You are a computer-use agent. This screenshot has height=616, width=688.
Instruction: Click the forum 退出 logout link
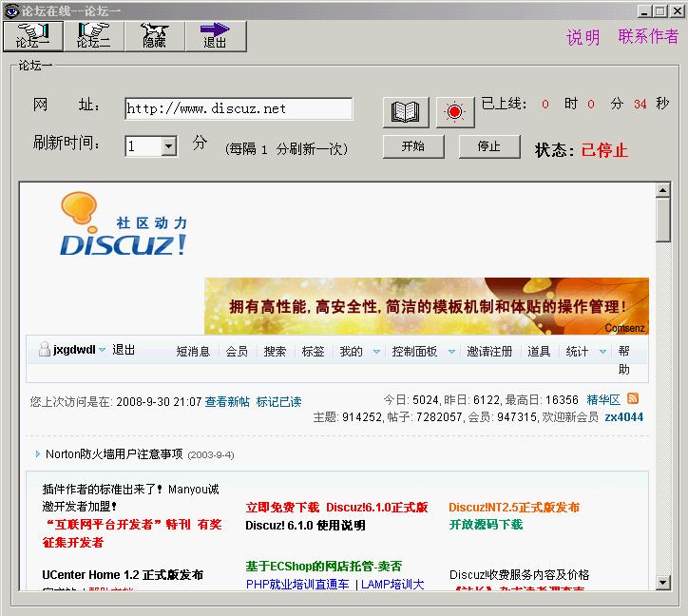coord(124,350)
